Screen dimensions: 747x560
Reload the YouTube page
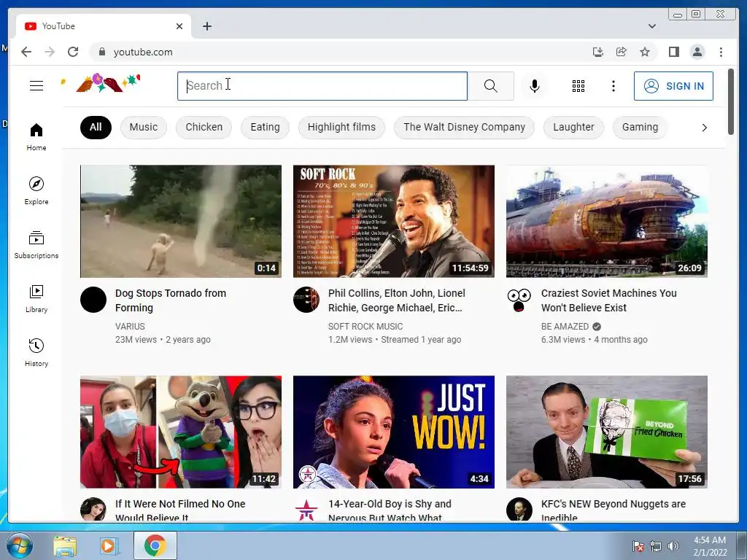click(x=73, y=52)
